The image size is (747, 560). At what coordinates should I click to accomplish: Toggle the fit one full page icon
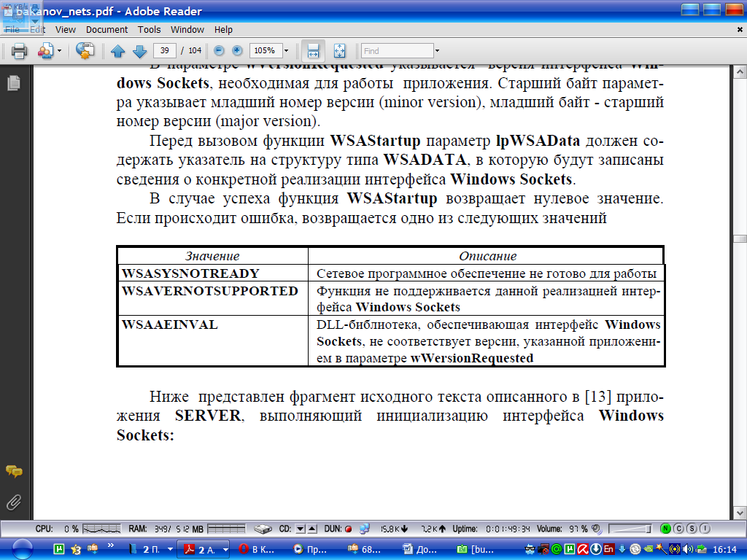[339, 50]
